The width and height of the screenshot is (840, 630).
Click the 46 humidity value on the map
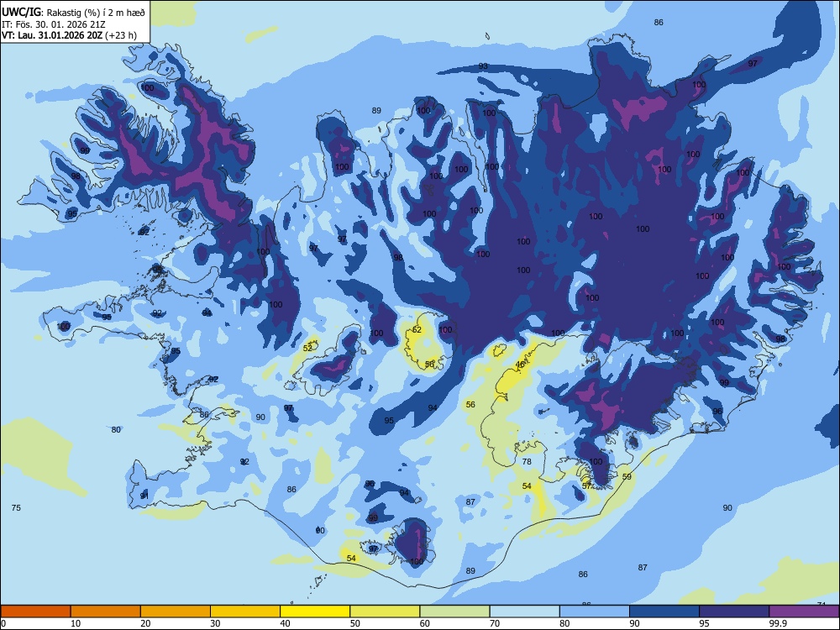coord(520,365)
